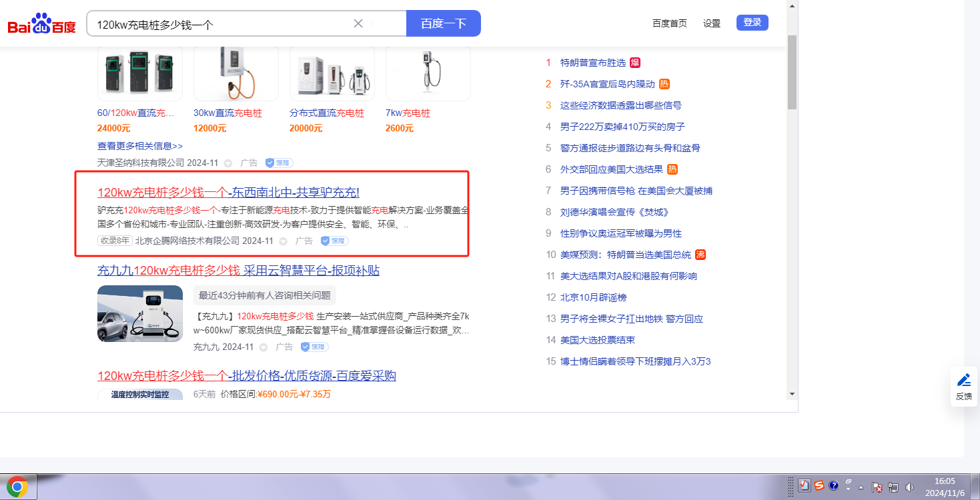Click the 收录8年 label
This screenshot has height=500, width=980.
[115, 241]
